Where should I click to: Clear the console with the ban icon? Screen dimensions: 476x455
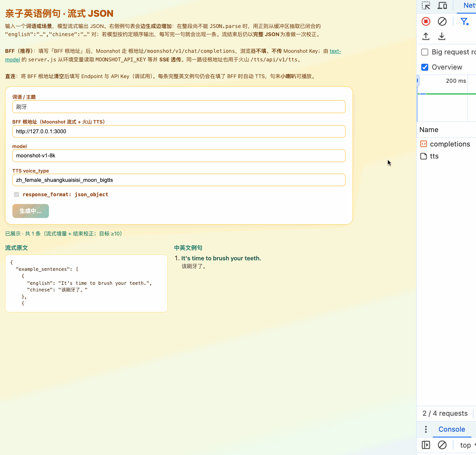pos(442,445)
